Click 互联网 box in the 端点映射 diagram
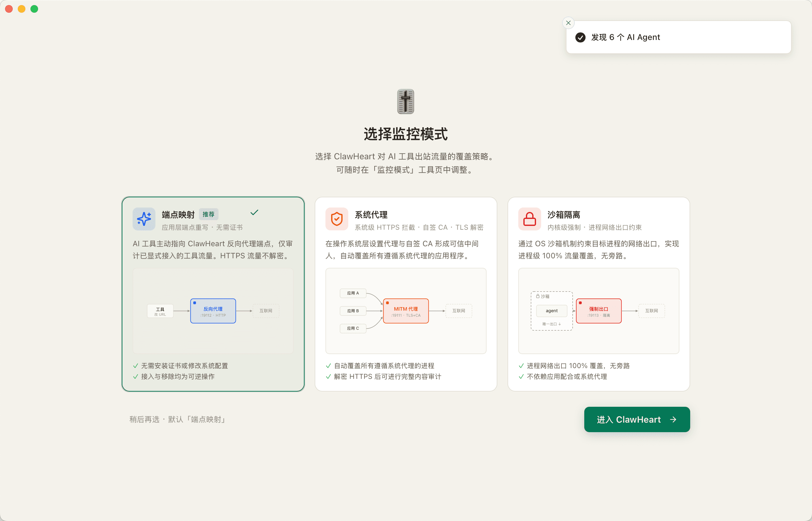812x521 pixels. tap(266, 311)
